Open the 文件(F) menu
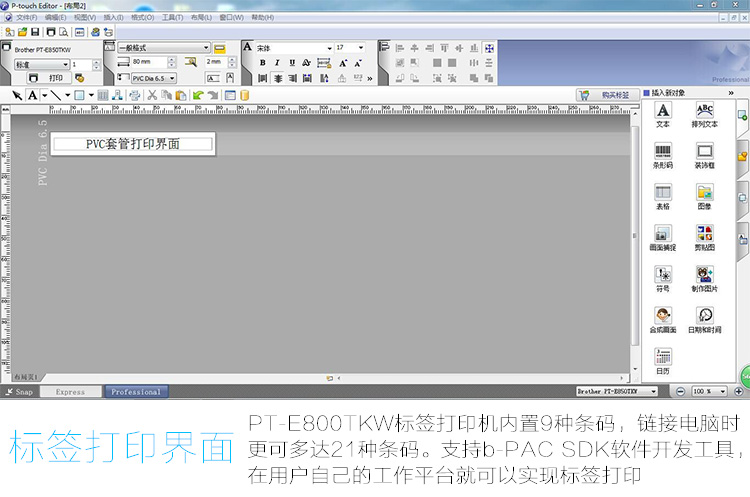 tap(26, 17)
